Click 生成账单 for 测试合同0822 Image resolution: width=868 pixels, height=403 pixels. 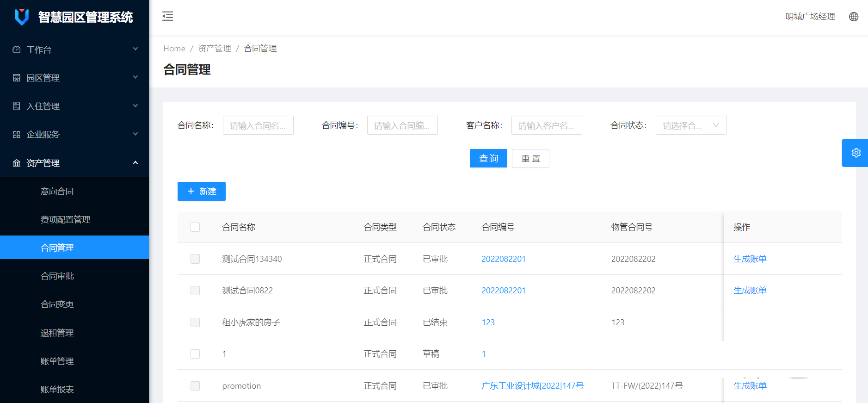coord(750,291)
